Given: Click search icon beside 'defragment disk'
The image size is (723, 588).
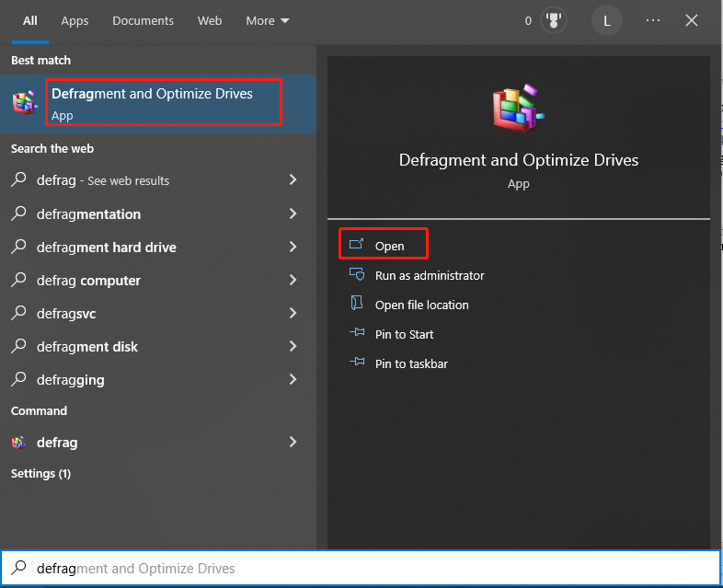Looking at the screenshot, I should (x=18, y=346).
